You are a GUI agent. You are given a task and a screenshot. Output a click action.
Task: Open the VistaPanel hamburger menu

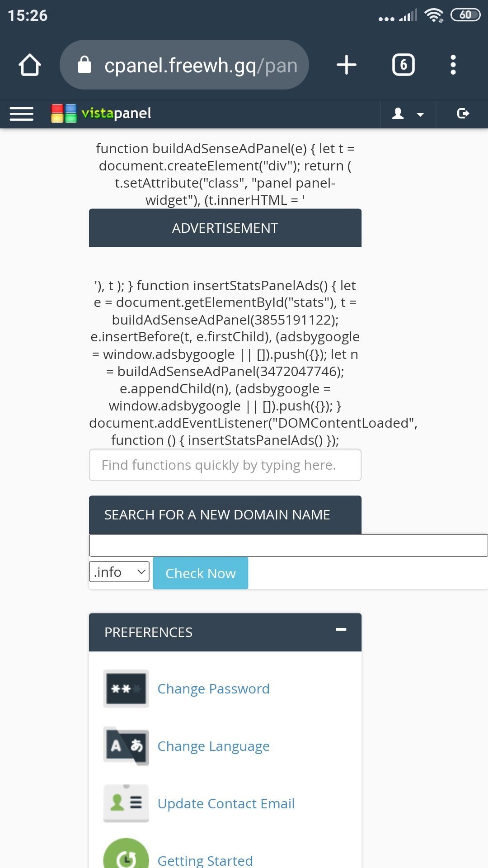[x=22, y=113]
